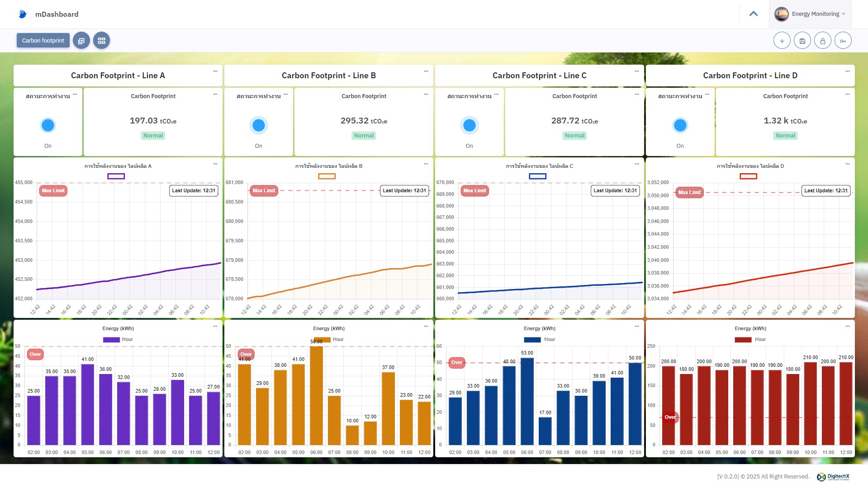Open the three-dot menu on Line D title
868x488 pixels.
point(847,71)
